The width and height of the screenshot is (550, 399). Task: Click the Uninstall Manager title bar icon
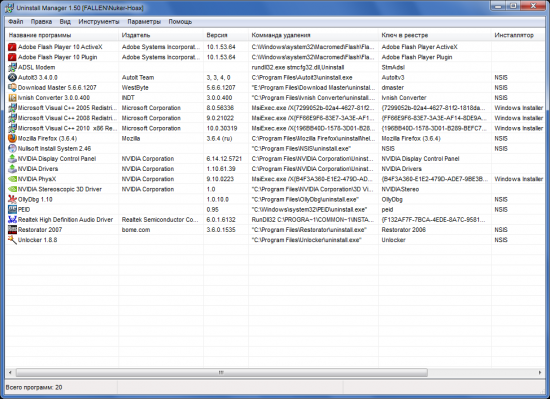click(9, 8)
